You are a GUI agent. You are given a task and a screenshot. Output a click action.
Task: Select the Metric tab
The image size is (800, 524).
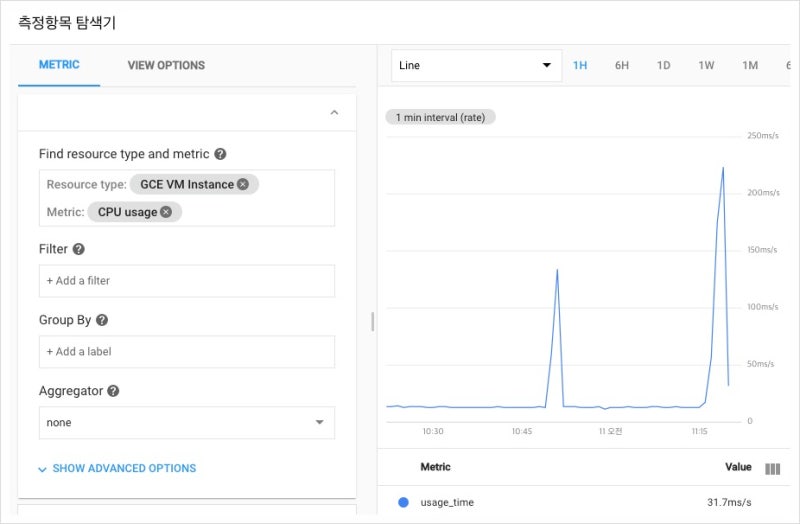click(x=59, y=65)
